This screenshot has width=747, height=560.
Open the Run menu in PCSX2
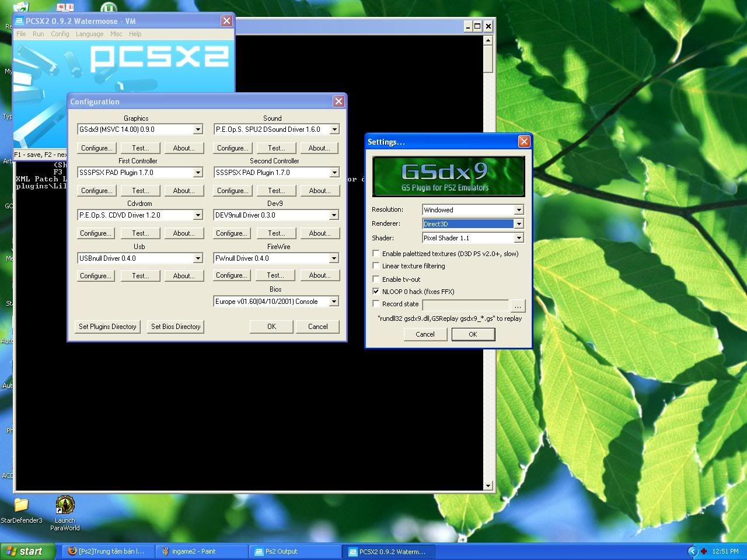(x=38, y=34)
